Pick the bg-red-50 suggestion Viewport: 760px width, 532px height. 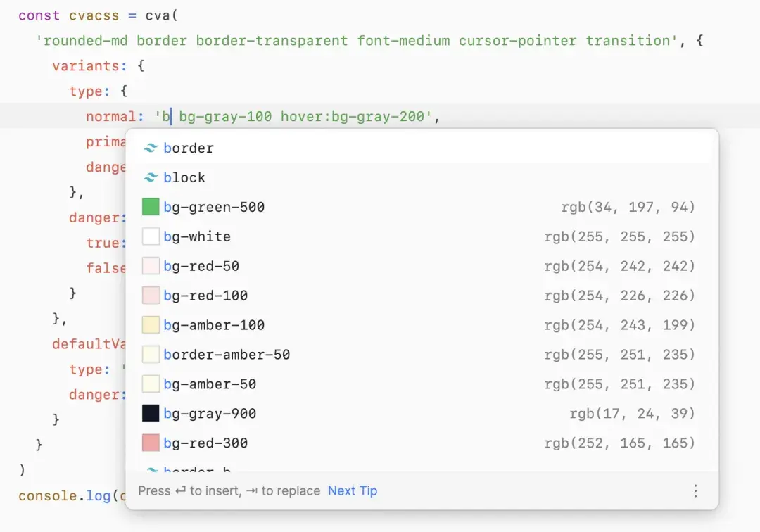[x=422, y=266]
